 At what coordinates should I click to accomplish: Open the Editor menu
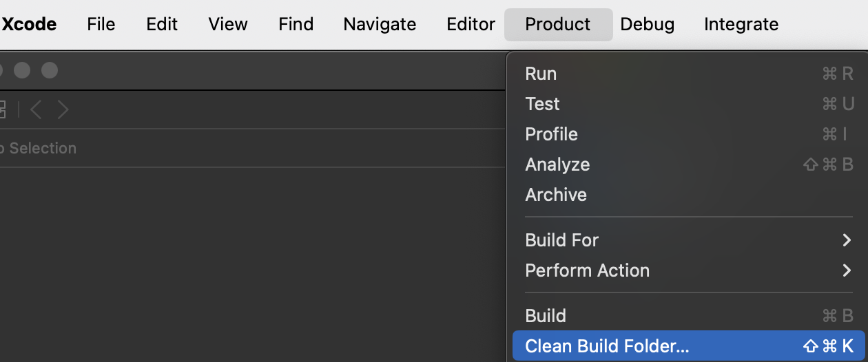471,24
